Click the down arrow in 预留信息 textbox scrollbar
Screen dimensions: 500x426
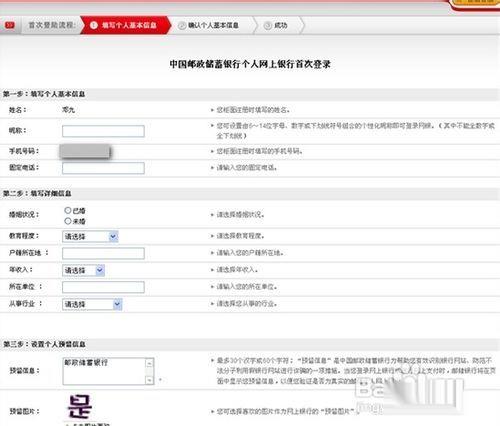149,379
